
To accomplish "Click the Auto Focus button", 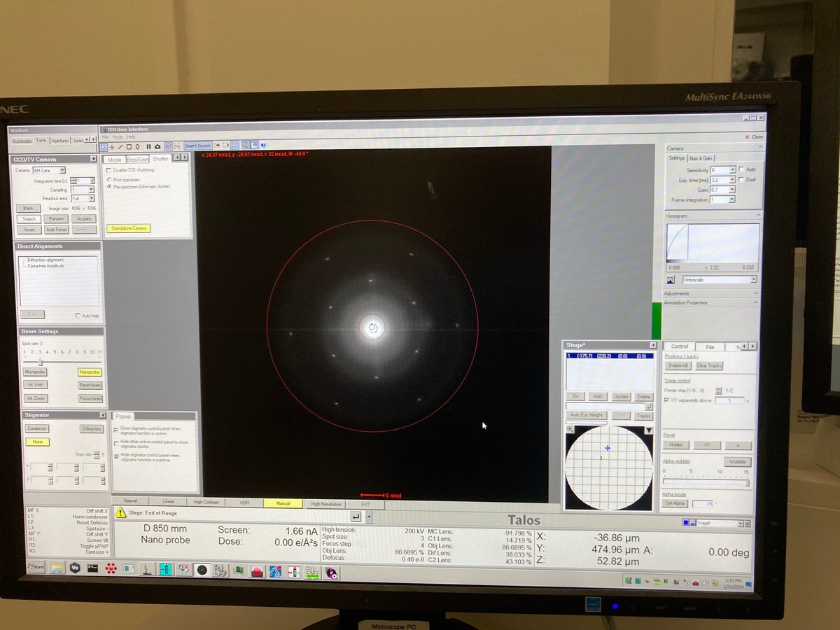I will click(x=57, y=230).
